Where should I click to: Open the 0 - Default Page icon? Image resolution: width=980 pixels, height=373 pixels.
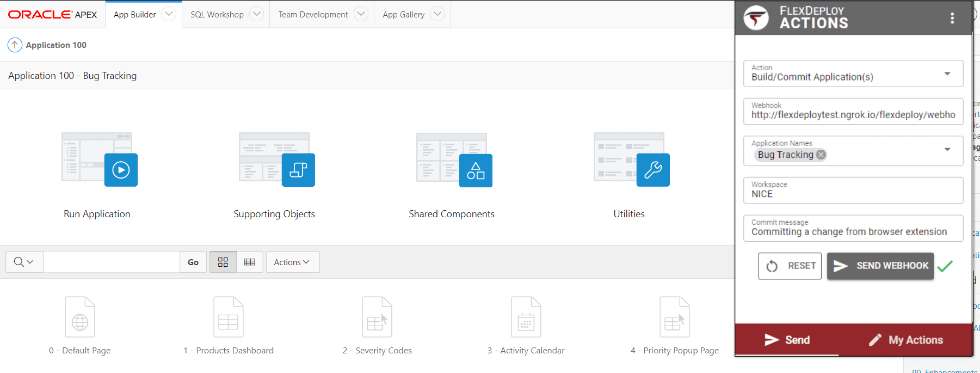click(80, 317)
